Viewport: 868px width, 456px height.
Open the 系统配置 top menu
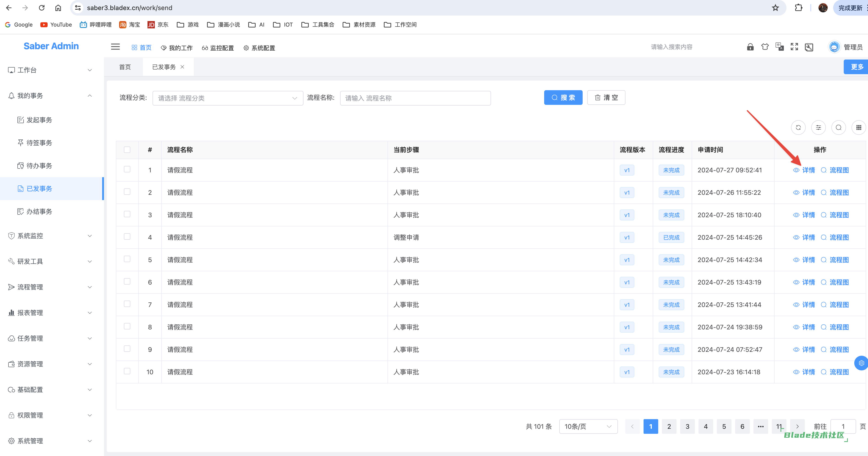coord(259,48)
